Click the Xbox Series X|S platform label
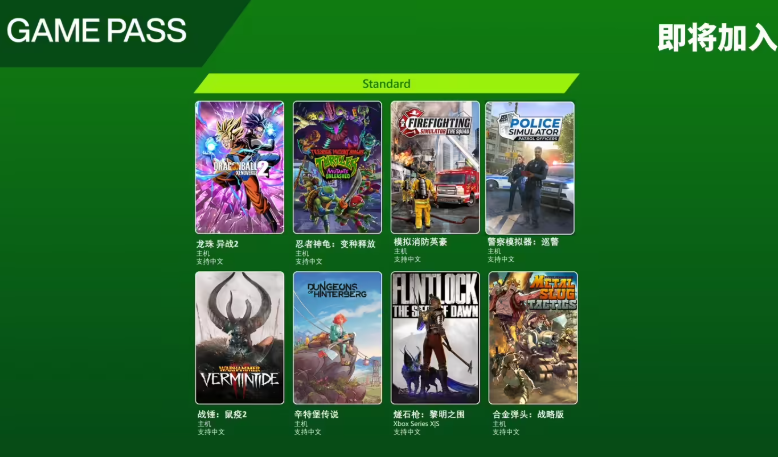 pos(416,424)
